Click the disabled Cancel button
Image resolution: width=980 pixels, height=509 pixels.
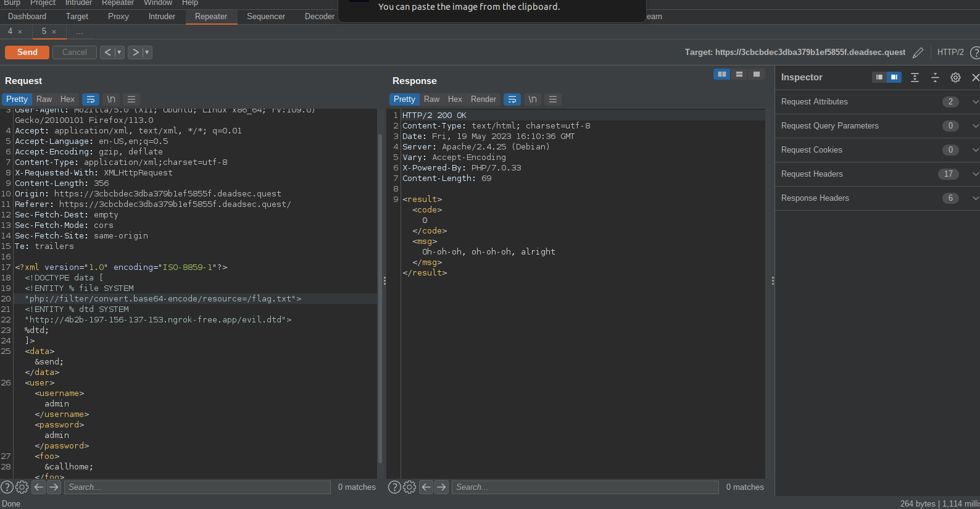pos(75,53)
